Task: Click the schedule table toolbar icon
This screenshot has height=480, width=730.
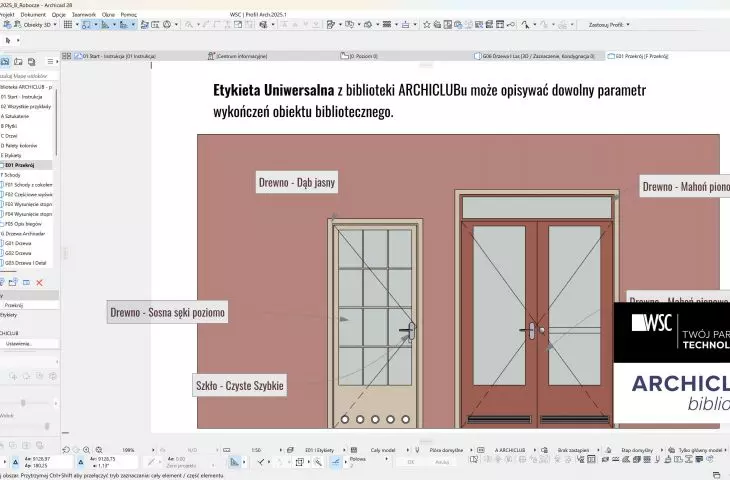Action: click(x=500, y=25)
